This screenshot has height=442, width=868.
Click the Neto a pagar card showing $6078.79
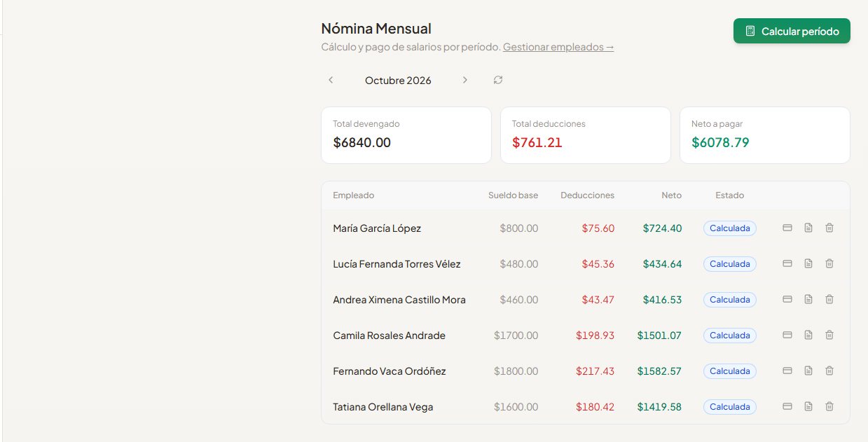765,135
